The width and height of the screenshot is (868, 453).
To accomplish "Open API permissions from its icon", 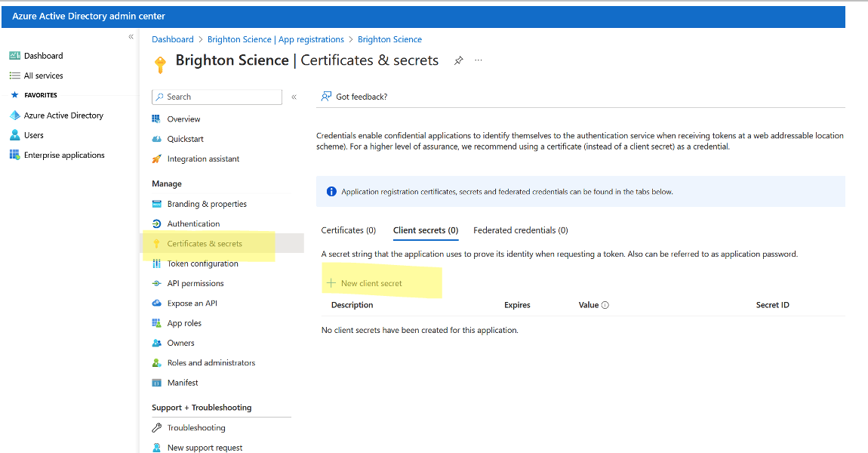I will tap(157, 283).
